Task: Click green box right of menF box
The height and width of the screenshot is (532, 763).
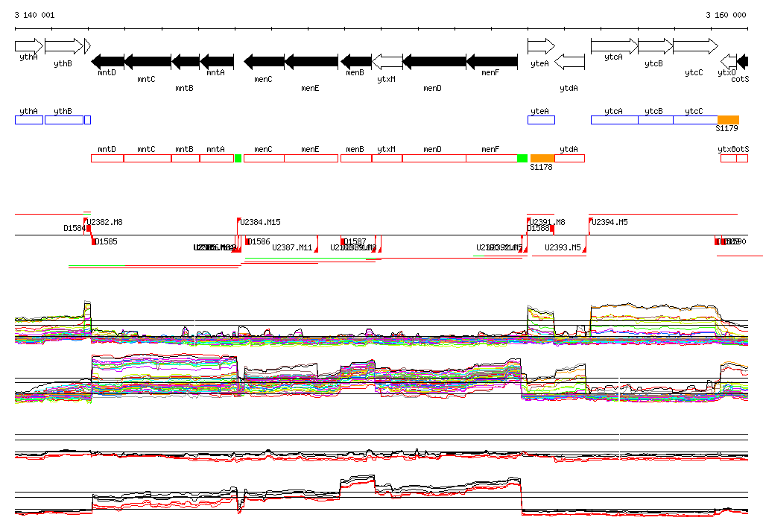Action: pos(522,158)
